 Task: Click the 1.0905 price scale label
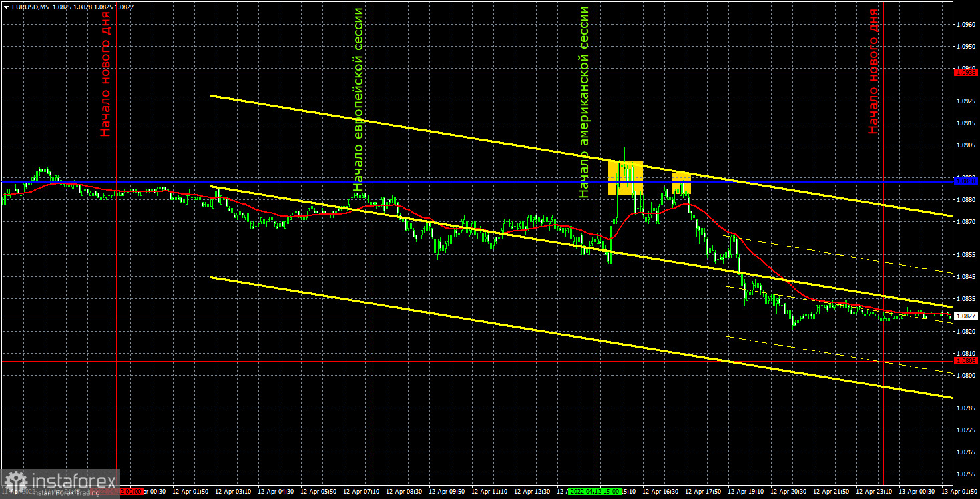pos(966,145)
